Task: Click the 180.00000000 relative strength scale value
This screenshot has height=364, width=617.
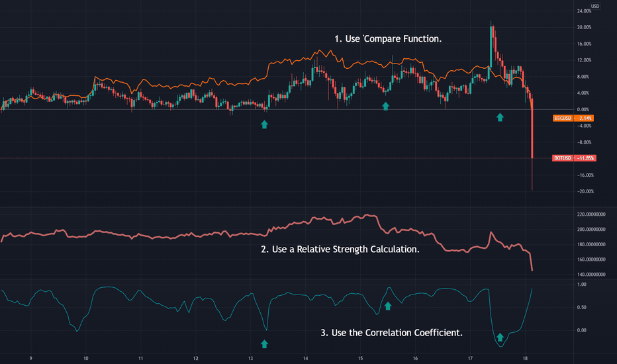Action: point(591,244)
